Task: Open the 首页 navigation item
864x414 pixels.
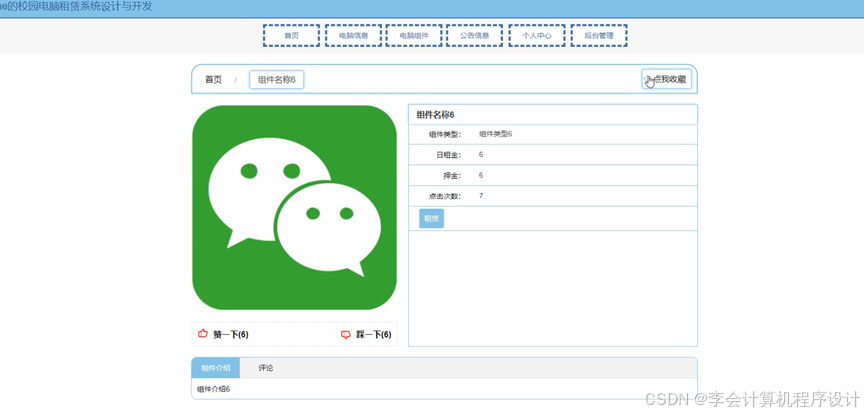Action: [x=291, y=35]
